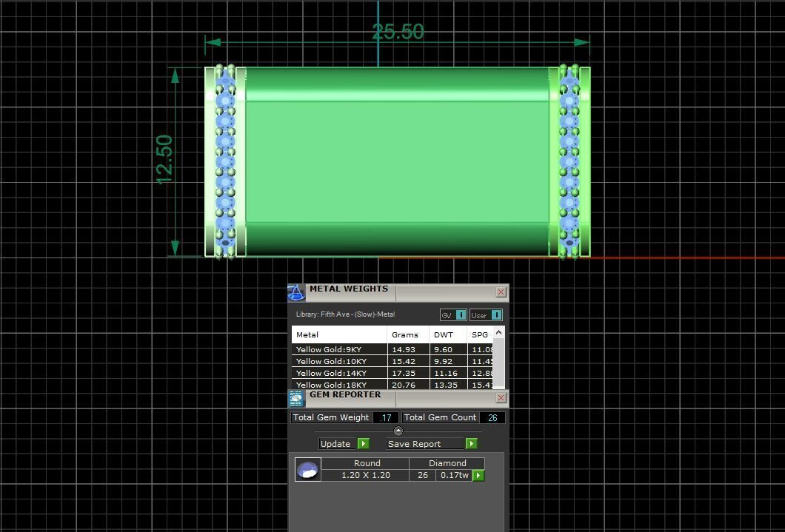Image resolution: width=785 pixels, height=532 pixels.
Task: Click the 25.50 width dimension label
Action: click(398, 32)
